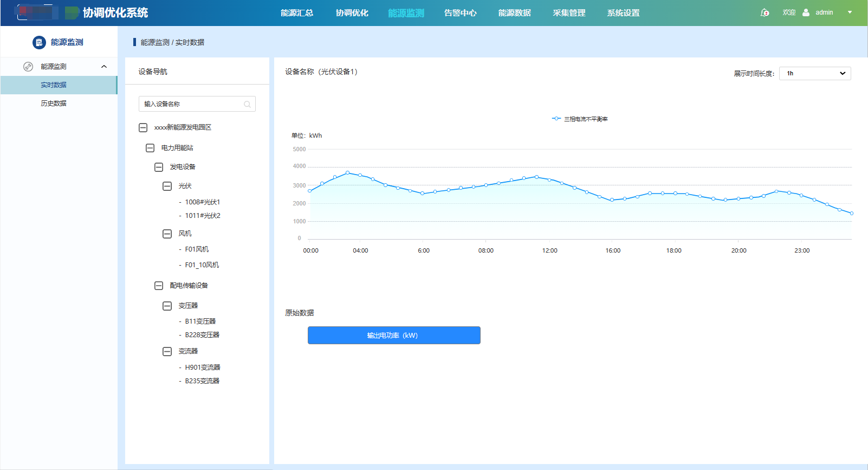
Task: Open the admin account dropdown arrow
Action: [x=850, y=12]
